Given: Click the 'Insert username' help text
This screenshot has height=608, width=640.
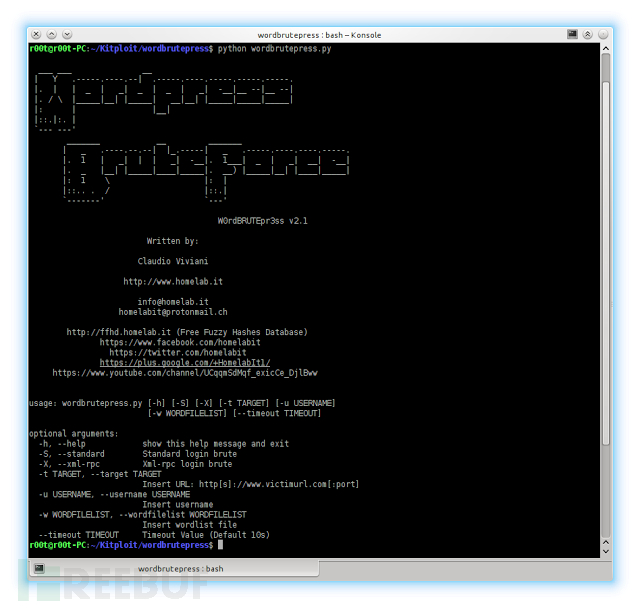Looking at the screenshot, I should [x=178, y=504].
